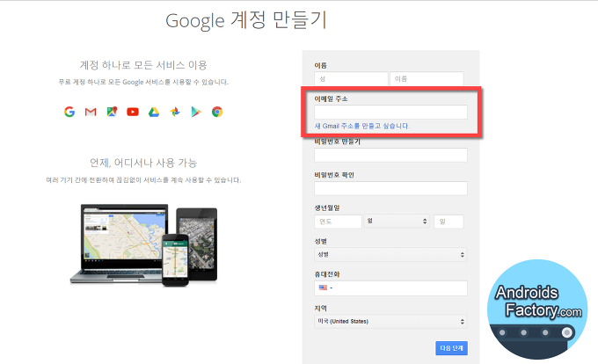
Task: Click the 계정 하나로 모든 서비스 이용 heading
Action: point(143,65)
